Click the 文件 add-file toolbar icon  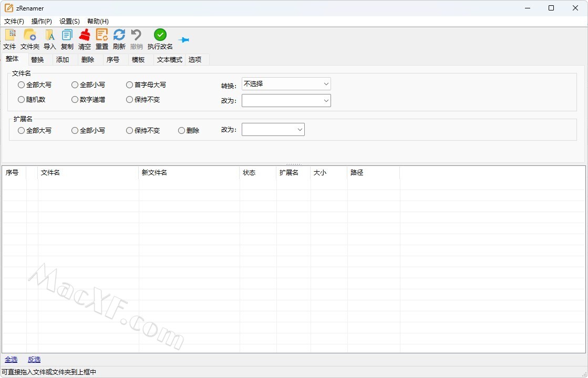pyautogui.click(x=10, y=35)
